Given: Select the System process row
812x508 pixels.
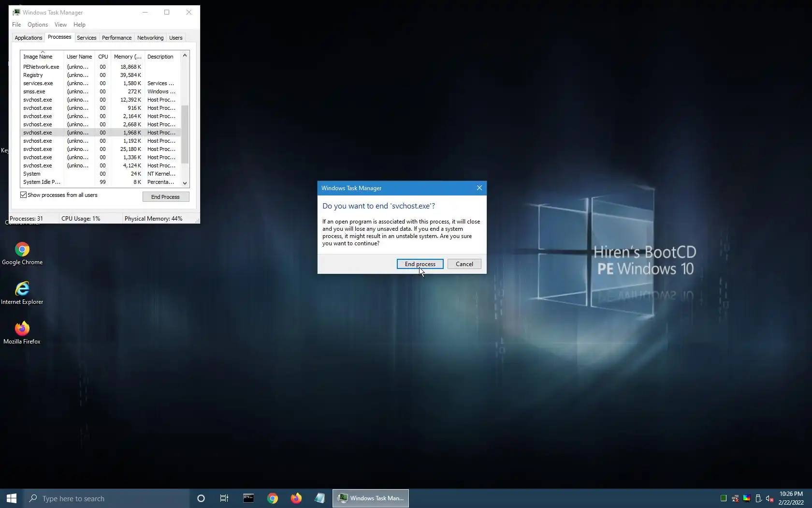Looking at the screenshot, I should pyautogui.click(x=101, y=174).
